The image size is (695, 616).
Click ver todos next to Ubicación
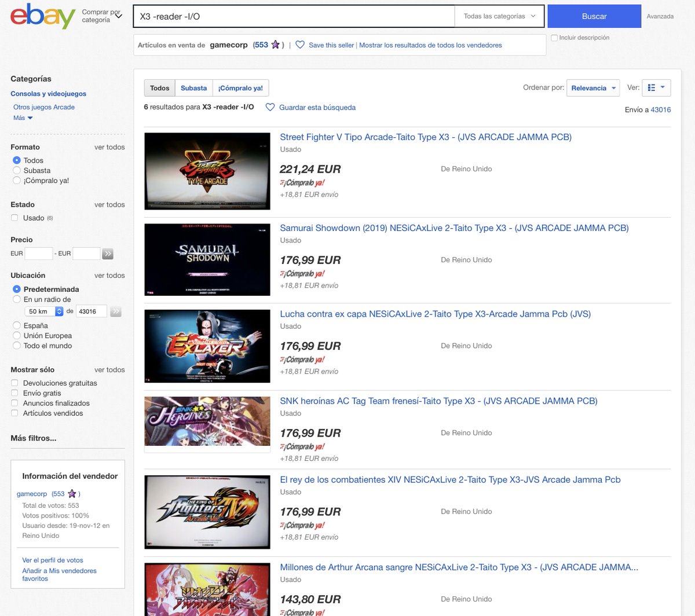(109, 276)
